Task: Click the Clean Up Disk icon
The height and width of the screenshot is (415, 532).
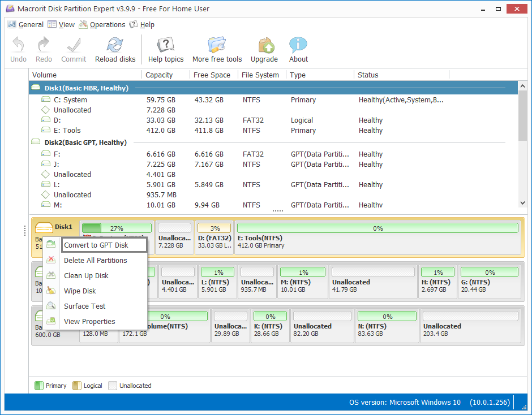Action: click(x=51, y=275)
